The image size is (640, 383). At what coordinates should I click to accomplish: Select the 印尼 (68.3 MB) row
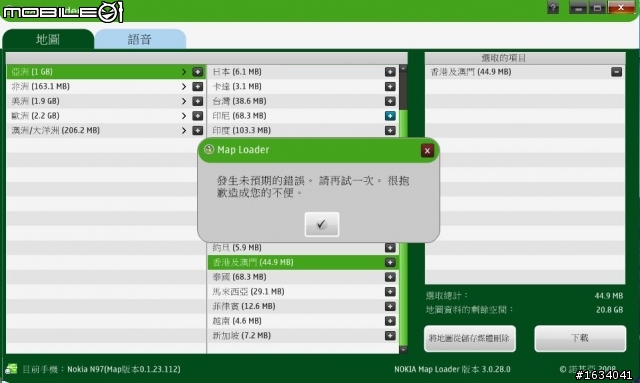point(303,116)
